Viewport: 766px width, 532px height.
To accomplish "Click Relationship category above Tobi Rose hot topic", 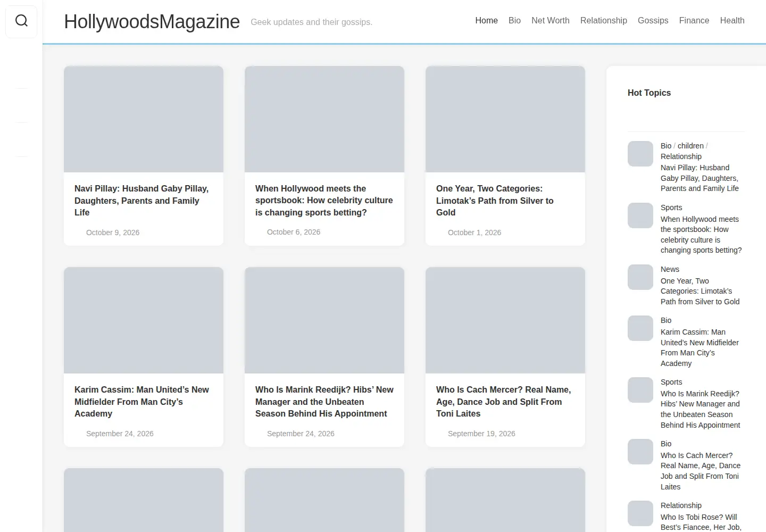I will [681, 505].
